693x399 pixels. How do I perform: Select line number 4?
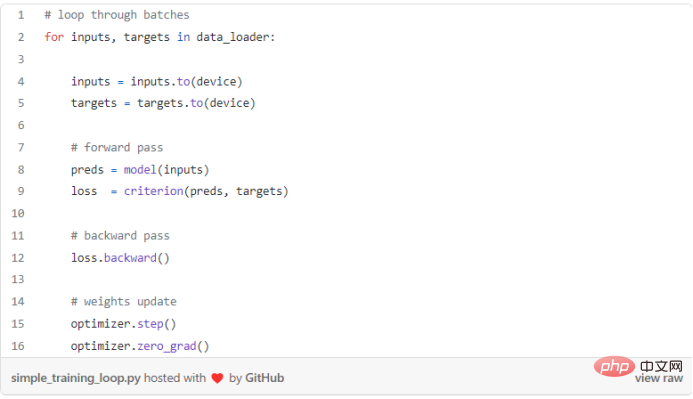tap(21, 81)
